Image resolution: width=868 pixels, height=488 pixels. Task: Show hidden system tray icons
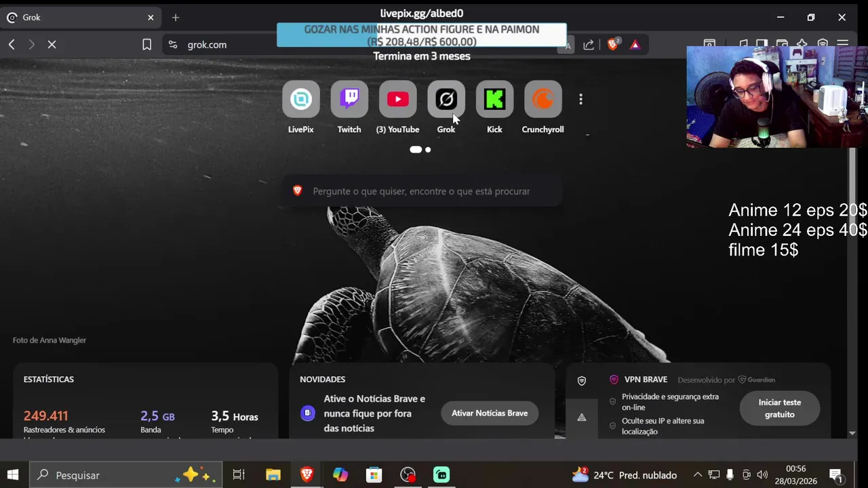[697, 475]
